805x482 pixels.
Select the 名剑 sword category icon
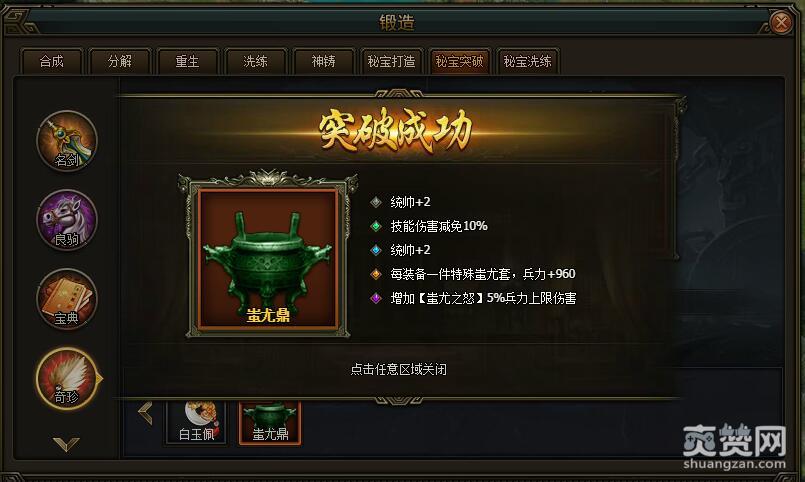(67, 141)
